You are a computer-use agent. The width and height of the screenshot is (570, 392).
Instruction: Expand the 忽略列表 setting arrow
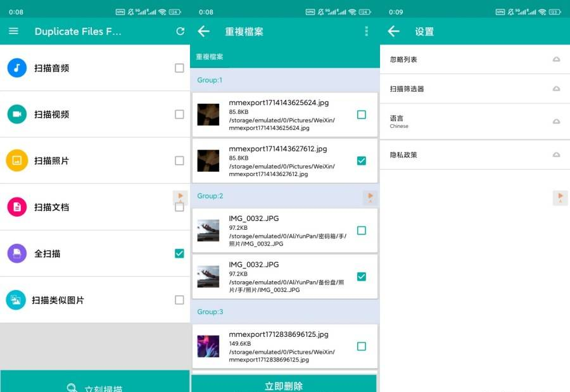point(556,60)
